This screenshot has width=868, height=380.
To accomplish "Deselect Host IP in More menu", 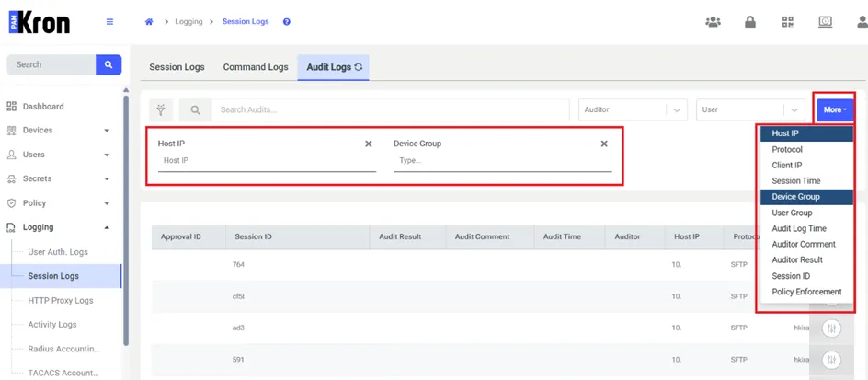I will point(806,133).
